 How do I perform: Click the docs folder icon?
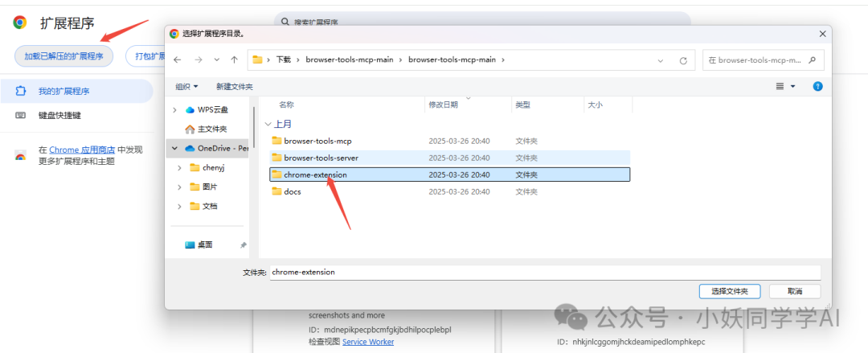[276, 191]
